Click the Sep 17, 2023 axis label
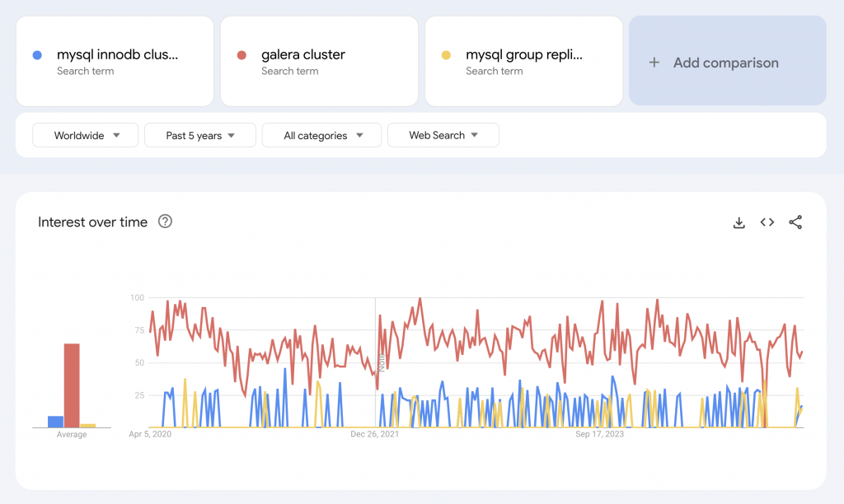844x504 pixels. point(600,434)
